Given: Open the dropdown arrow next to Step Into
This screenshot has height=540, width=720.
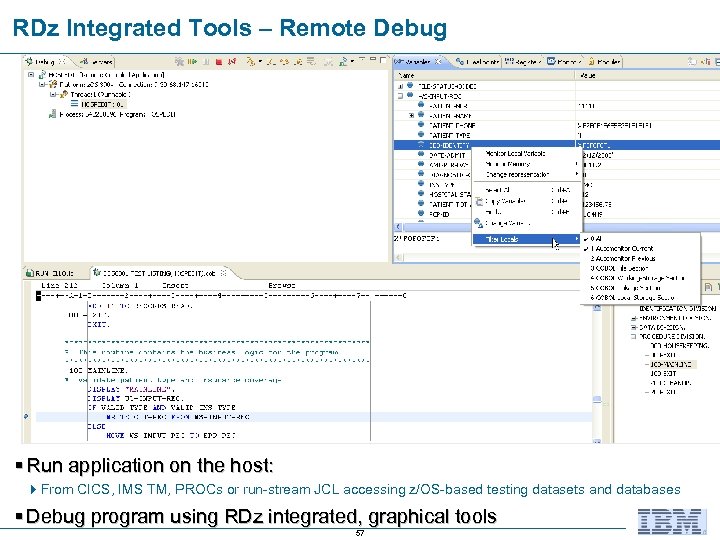Looking at the screenshot, I should (260, 61).
